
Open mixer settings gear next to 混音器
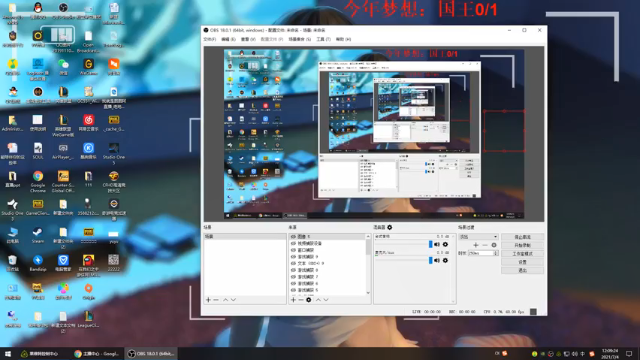tap(389, 227)
